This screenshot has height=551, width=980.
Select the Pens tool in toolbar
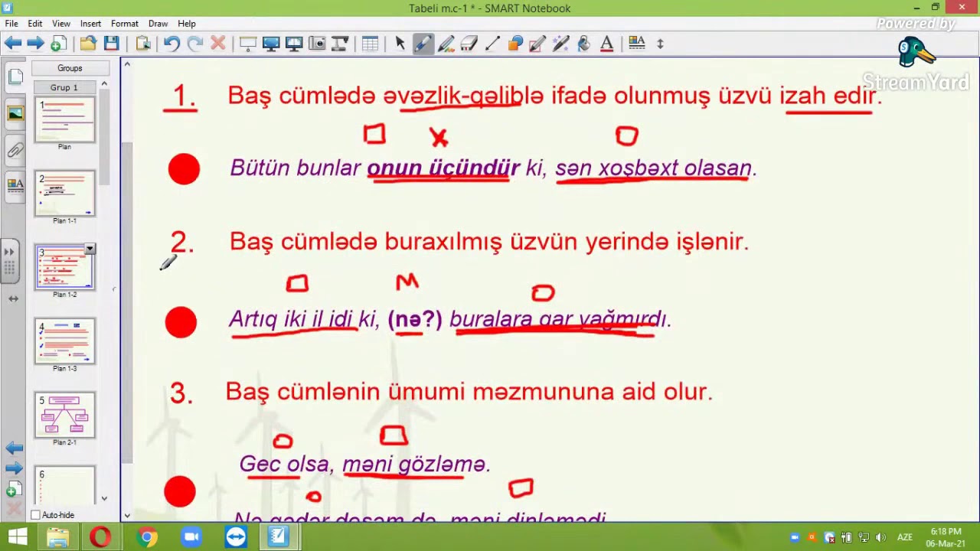pos(423,44)
